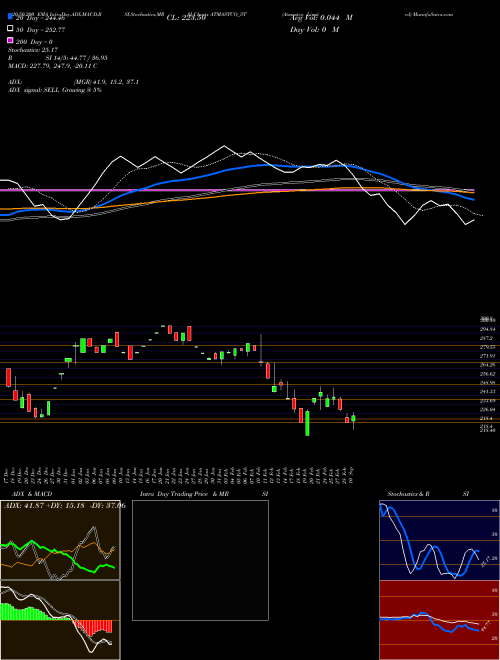The image size is (500, 660).
Task: Click the 294.54 price axis label
Action: 489,329
